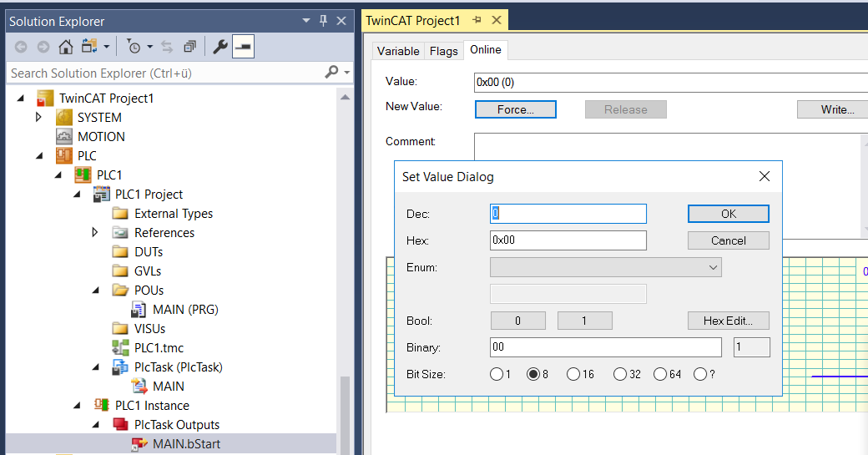
Task: Select Bit Size ? radio button
Action: pyautogui.click(x=700, y=374)
